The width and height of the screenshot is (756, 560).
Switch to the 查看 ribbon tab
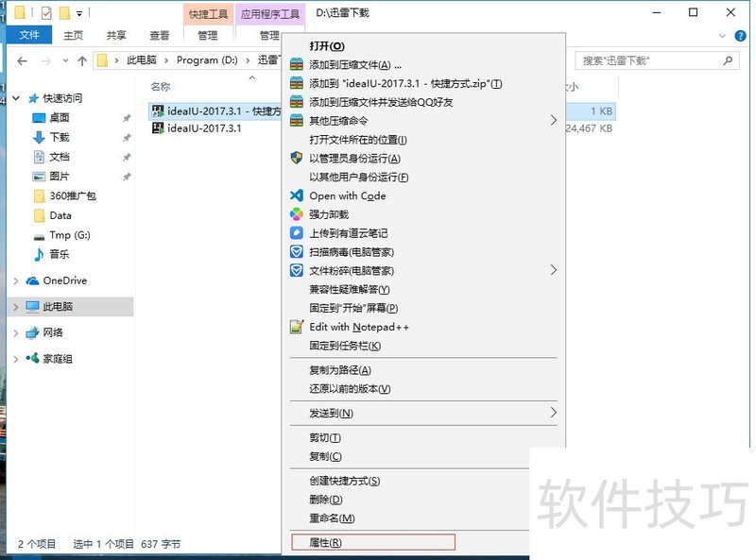160,35
